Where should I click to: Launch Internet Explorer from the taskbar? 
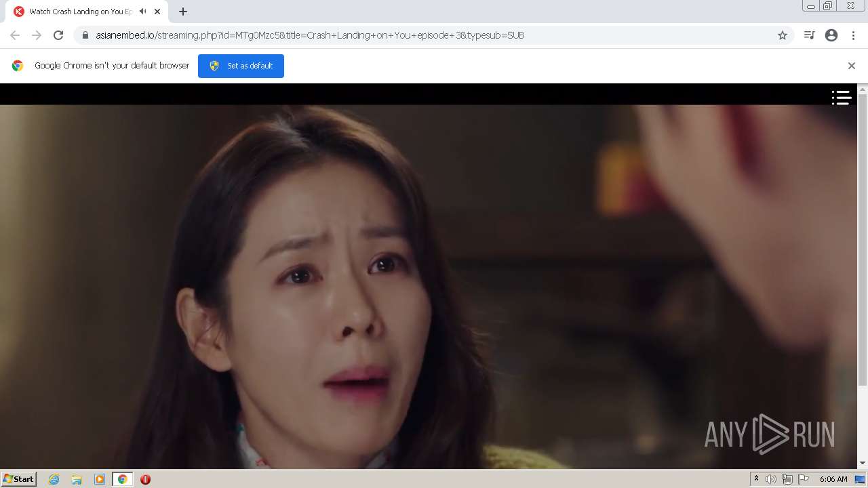[x=54, y=479]
